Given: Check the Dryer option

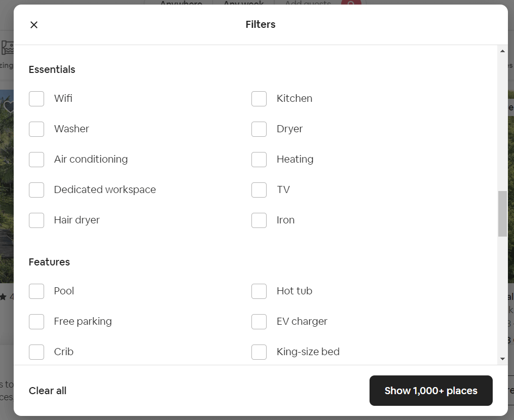Looking at the screenshot, I should [x=259, y=129].
